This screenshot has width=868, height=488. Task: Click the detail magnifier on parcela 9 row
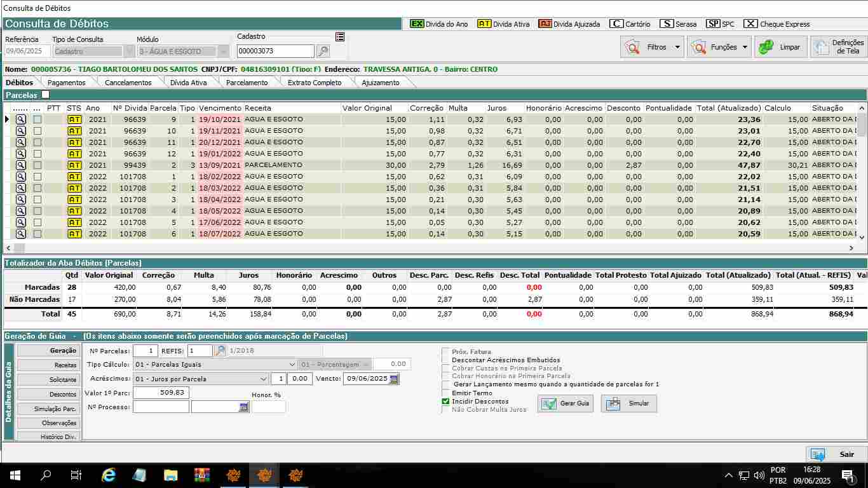(21, 119)
